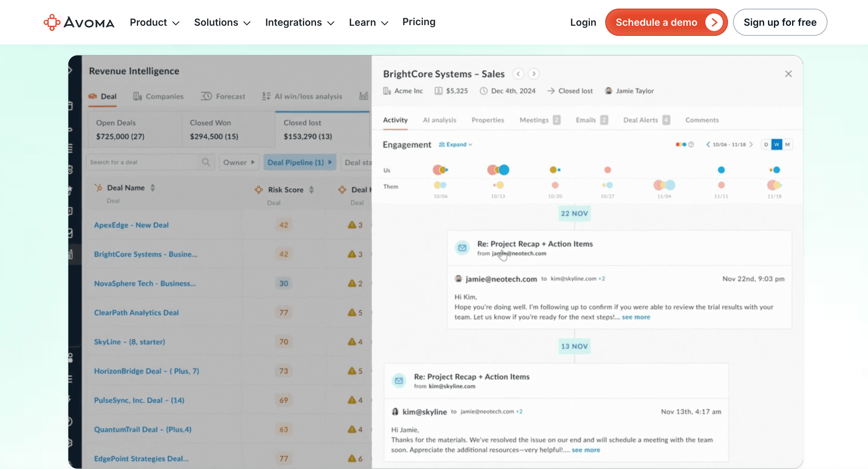The height and width of the screenshot is (469, 868).
Task: Click Jamie Taylor owner avatar
Action: (609, 91)
